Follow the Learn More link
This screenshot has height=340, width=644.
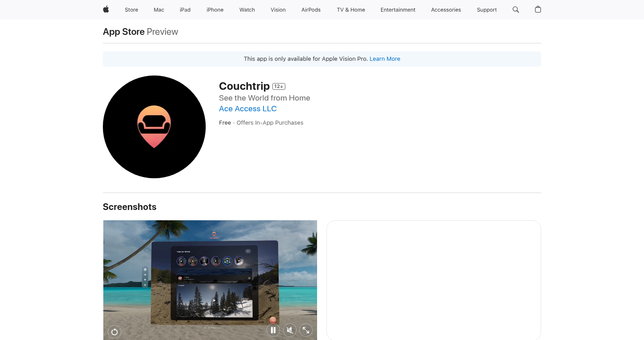click(385, 59)
